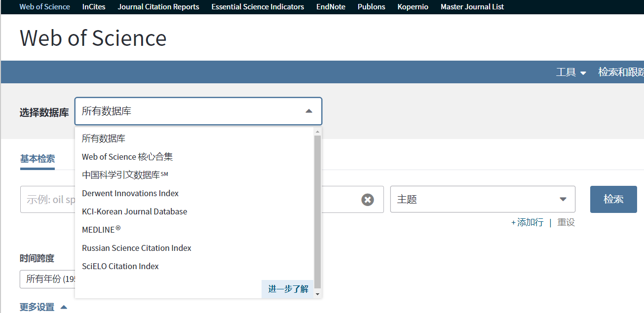Click the Web of Science page title
The height and width of the screenshot is (313, 644).
[93, 38]
